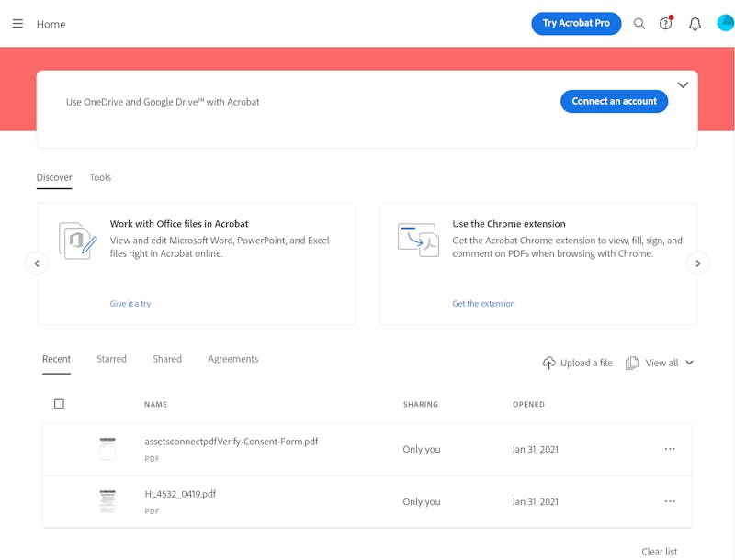This screenshot has width=735, height=560.
Task: Click the Upload a file cloud icon
Action: coord(548,363)
